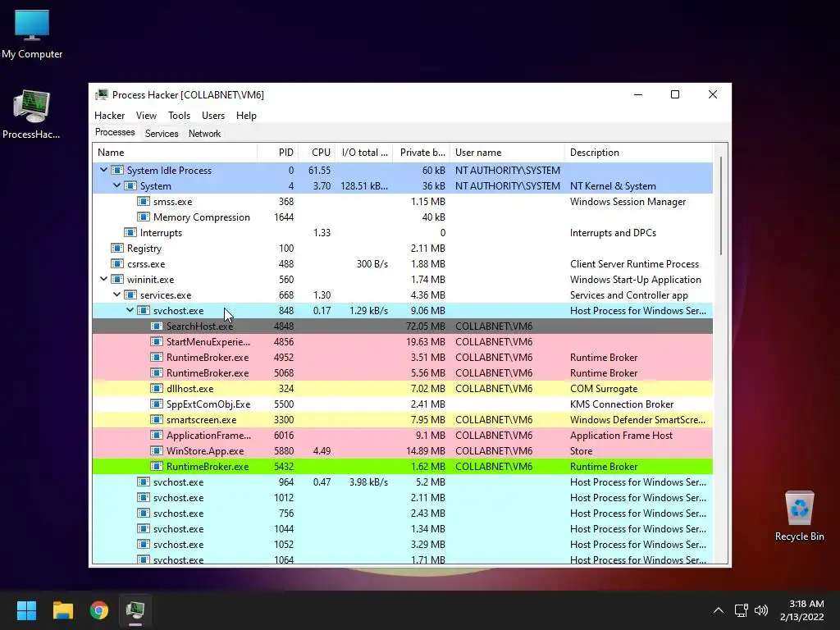Image resolution: width=840 pixels, height=630 pixels.
Task: Select svchost.exe with PID 1012
Action: pos(402,498)
